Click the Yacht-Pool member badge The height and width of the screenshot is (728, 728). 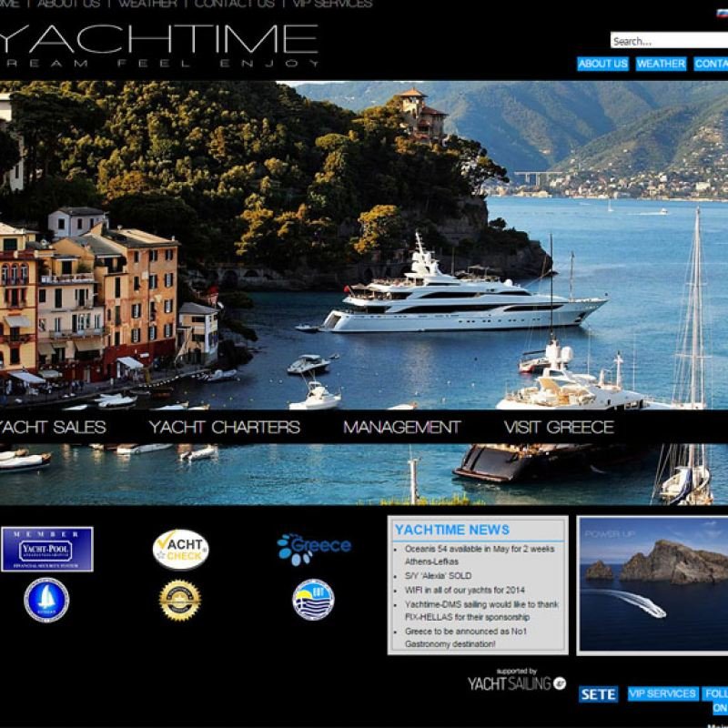click(47, 549)
